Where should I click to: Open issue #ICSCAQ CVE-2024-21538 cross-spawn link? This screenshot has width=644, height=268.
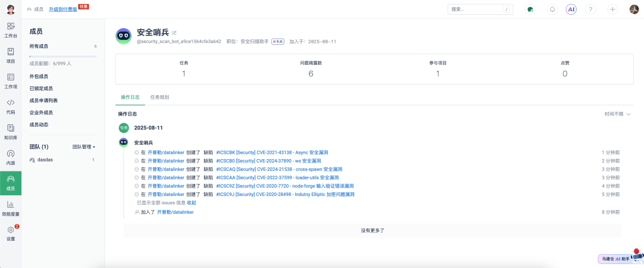click(279, 169)
